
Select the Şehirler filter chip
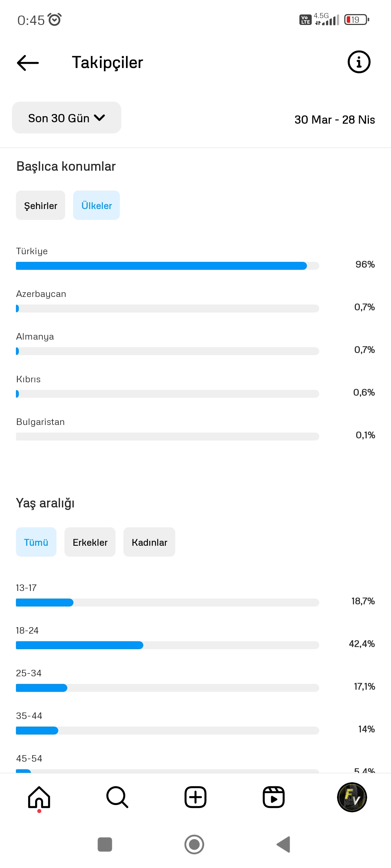41,205
